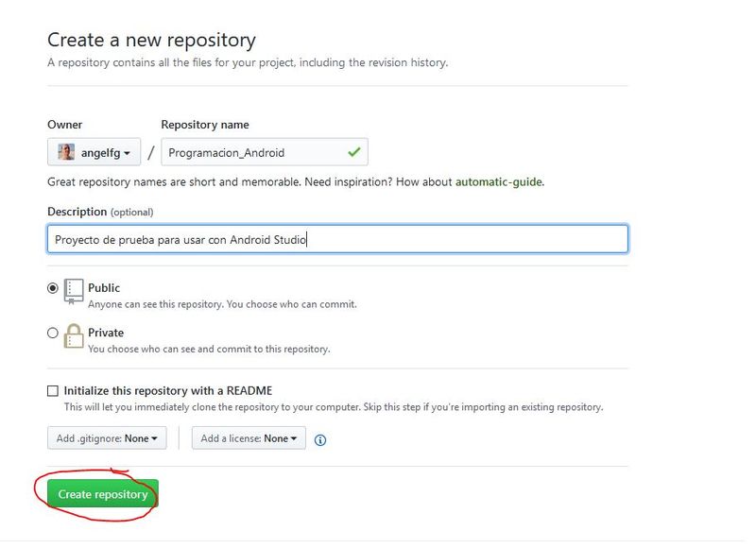Click 'A repository contains all the files' subtitle

(x=248, y=62)
